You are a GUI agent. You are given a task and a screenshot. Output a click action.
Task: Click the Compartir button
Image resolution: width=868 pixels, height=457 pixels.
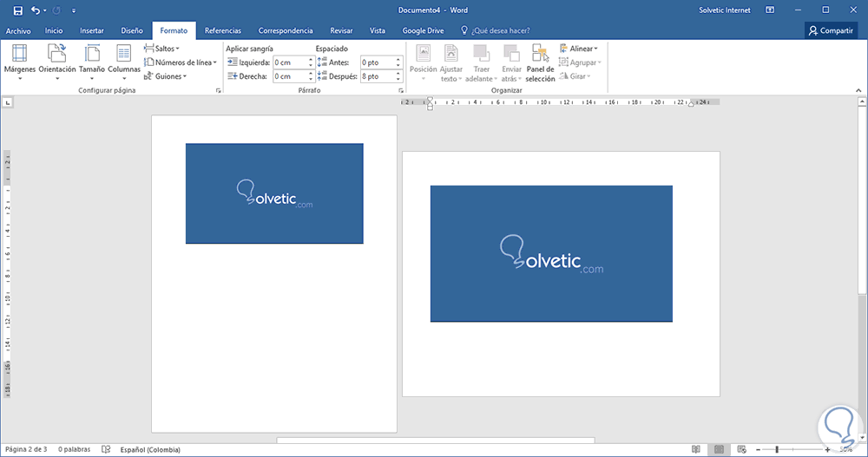(830, 30)
